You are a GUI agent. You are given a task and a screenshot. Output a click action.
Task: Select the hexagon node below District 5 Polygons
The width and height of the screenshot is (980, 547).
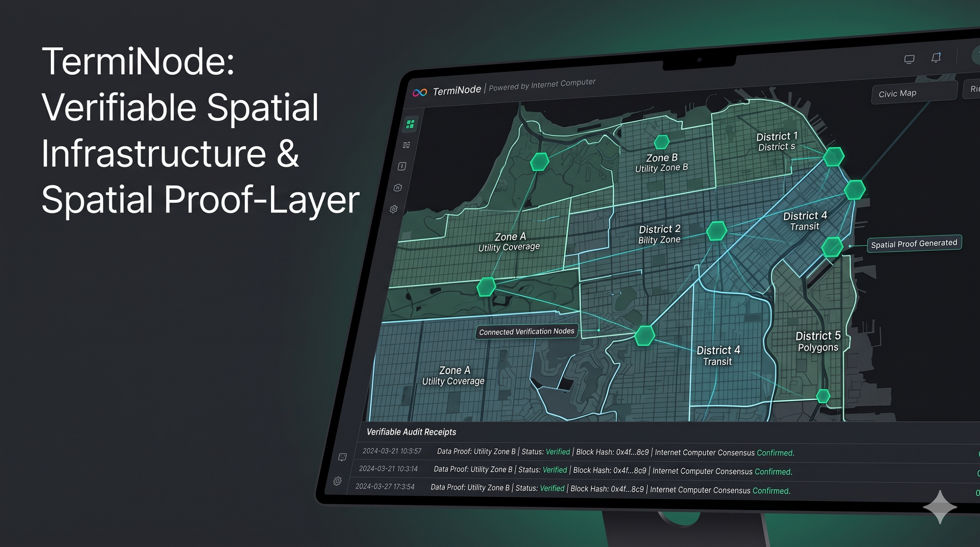click(823, 396)
